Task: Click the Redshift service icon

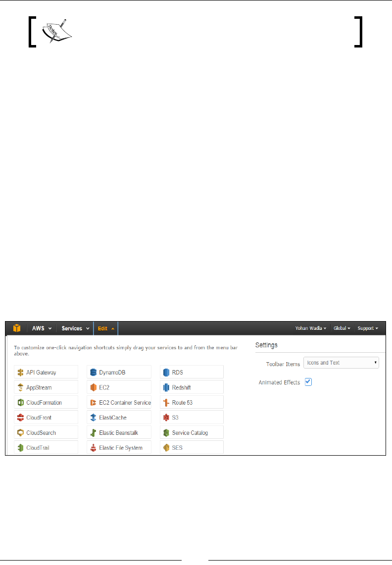Action: (x=166, y=387)
